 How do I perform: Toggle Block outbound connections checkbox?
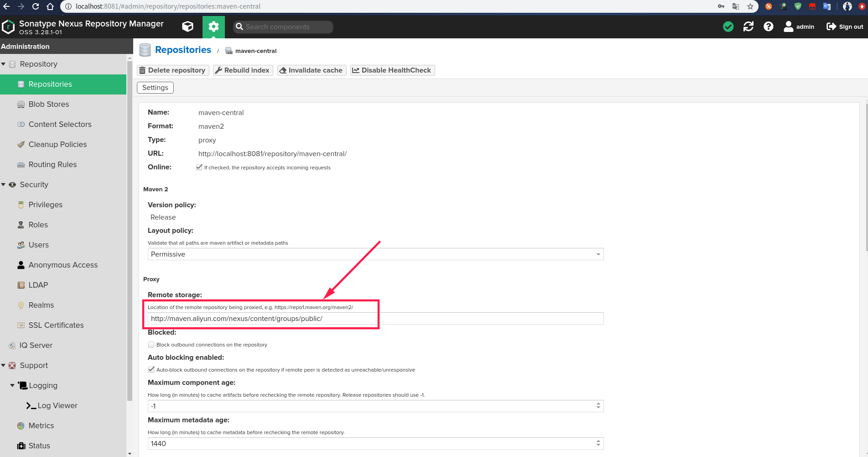(151, 345)
